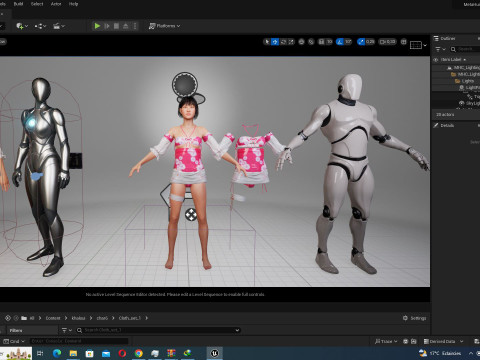The height and width of the screenshot is (360, 480).
Task: Sort by Item Label column header
Action: [x=451, y=60]
